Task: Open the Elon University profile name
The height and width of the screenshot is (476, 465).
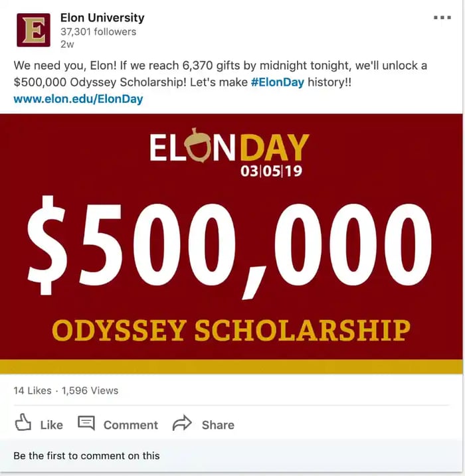Action: (x=102, y=18)
